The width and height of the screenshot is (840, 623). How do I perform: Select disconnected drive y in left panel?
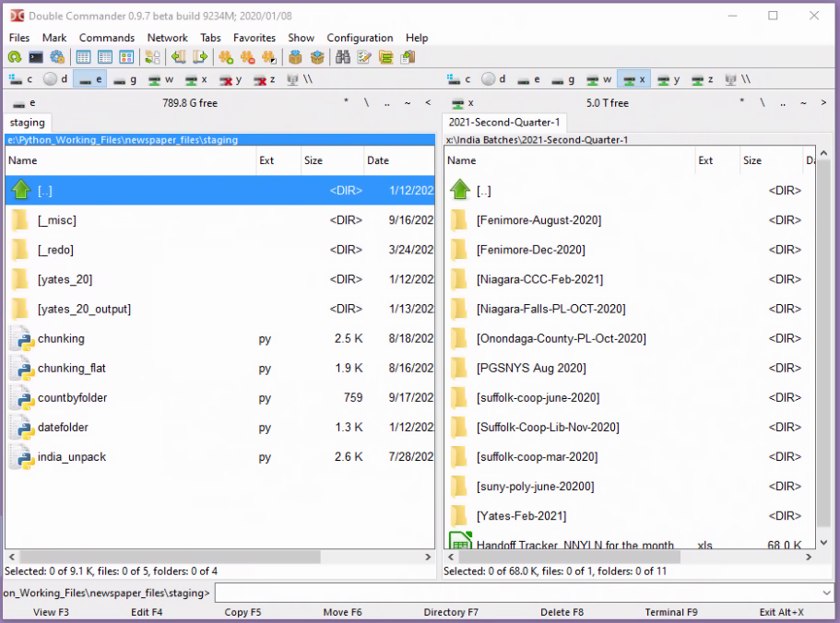pyautogui.click(x=231, y=80)
